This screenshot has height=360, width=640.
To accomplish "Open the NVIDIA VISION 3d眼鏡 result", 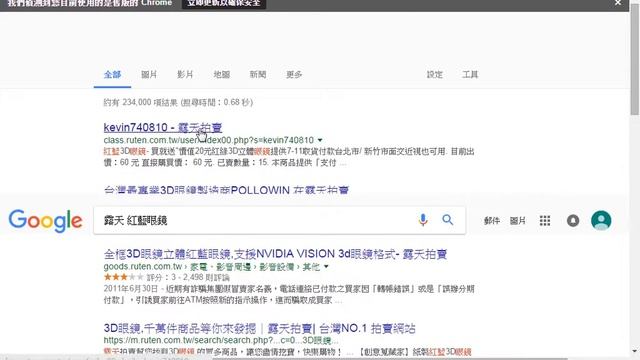I will pyautogui.click(x=275, y=254).
